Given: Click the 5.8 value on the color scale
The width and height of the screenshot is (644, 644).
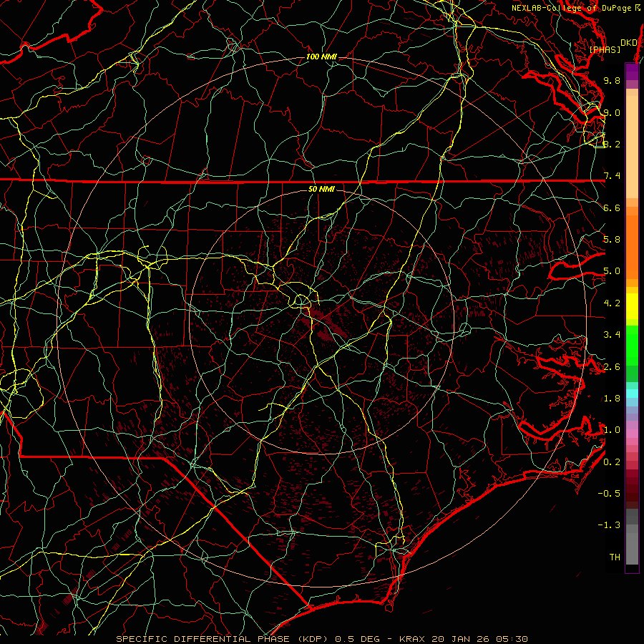Looking at the screenshot, I should coord(612,240).
